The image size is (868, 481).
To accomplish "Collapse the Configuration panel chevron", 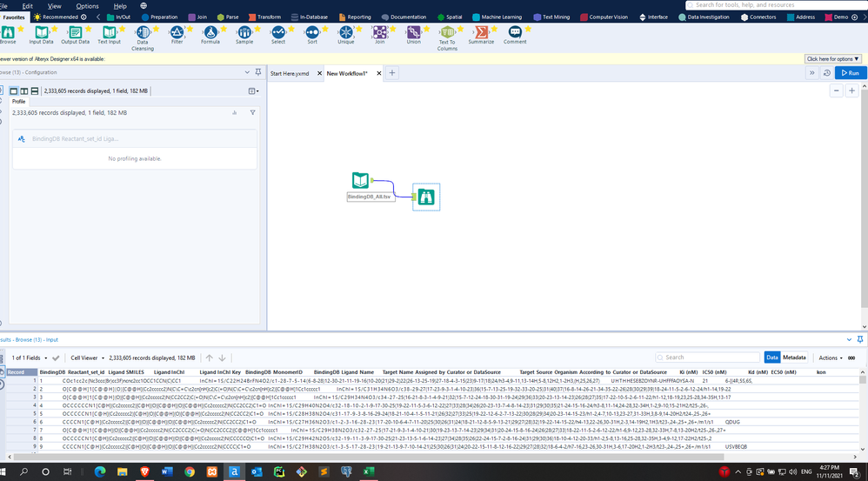I will click(247, 72).
